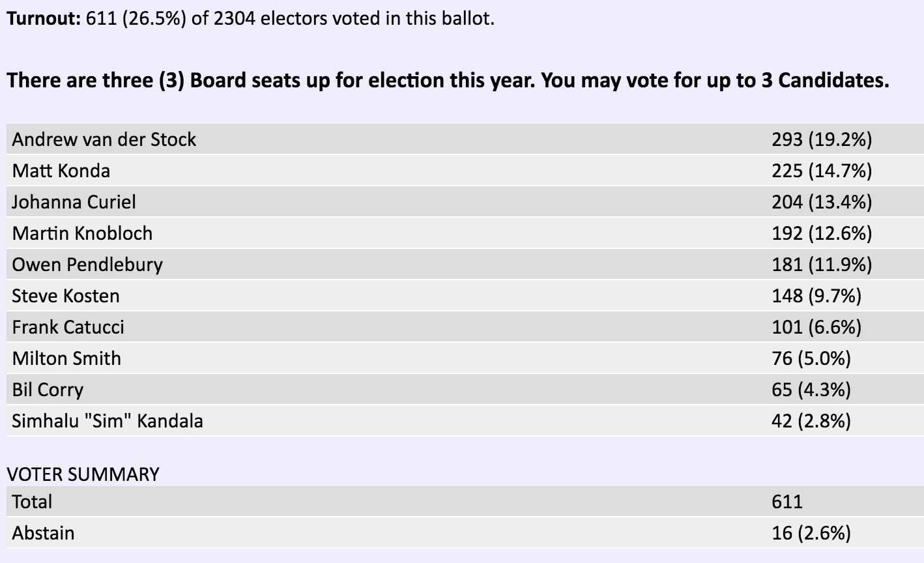924x563 pixels.
Task: Click the candidate name Andrew van der Stock
Action: coord(104,139)
